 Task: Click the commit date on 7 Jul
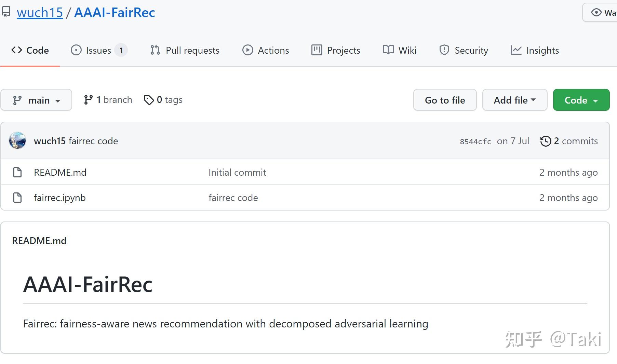coord(513,141)
